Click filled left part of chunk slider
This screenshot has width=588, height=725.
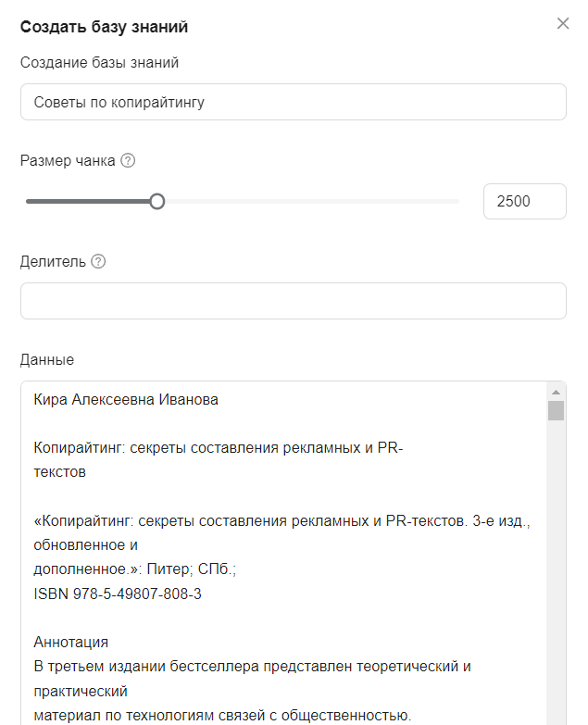[x=88, y=201]
